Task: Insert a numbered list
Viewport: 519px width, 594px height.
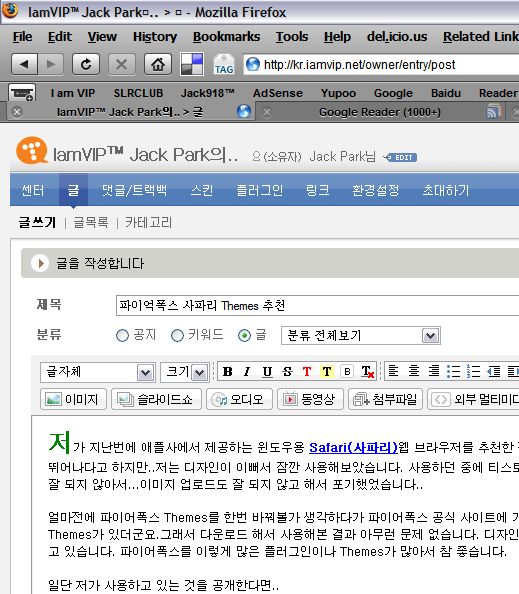Action: point(474,371)
